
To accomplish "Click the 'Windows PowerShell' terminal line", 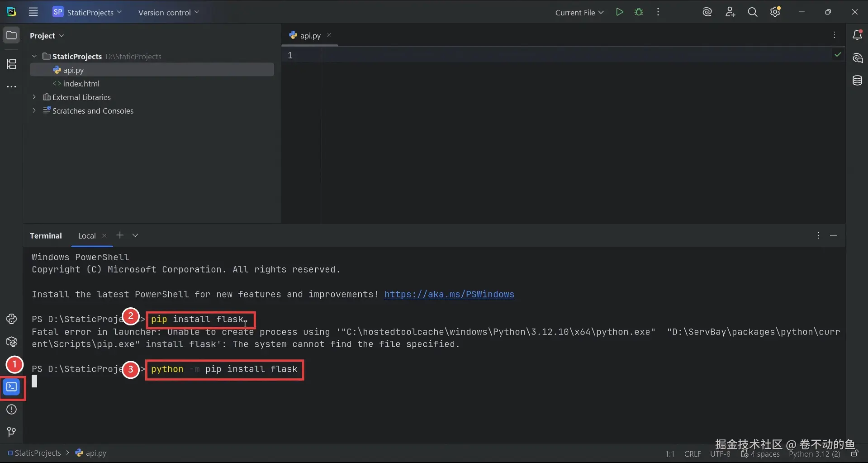I will (80, 257).
